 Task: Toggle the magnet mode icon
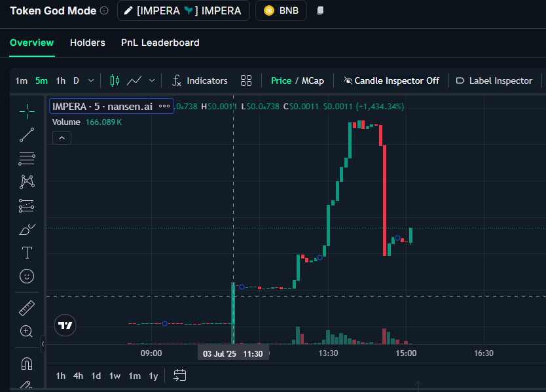27,364
